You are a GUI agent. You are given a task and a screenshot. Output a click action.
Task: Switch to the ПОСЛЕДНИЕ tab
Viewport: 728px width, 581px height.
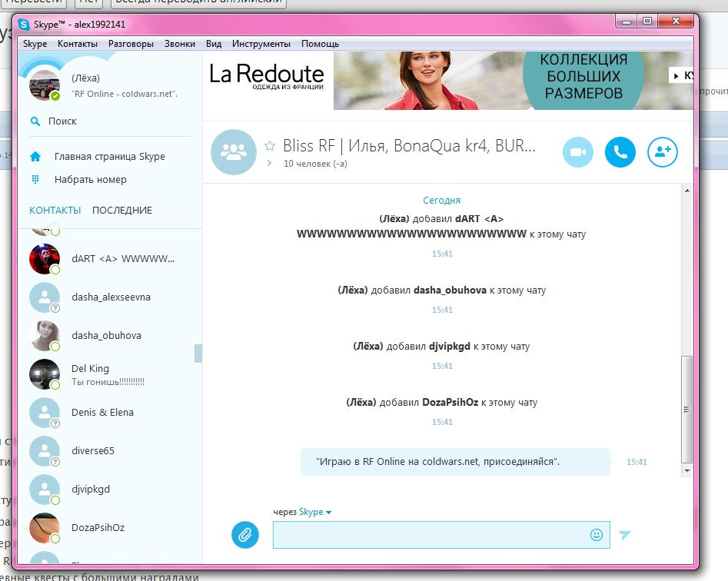coord(122,211)
